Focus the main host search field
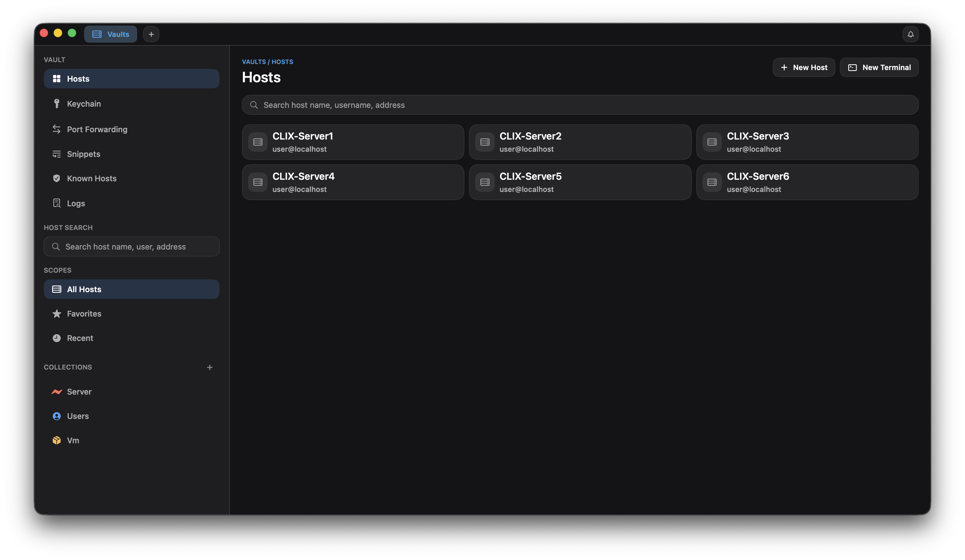The image size is (965, 560). [580, 105]
